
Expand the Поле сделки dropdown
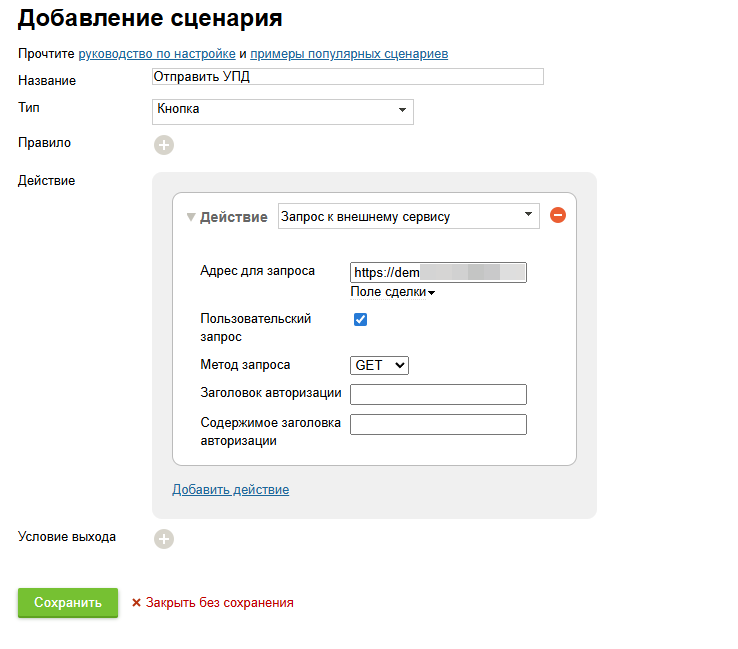pos(393,292)
